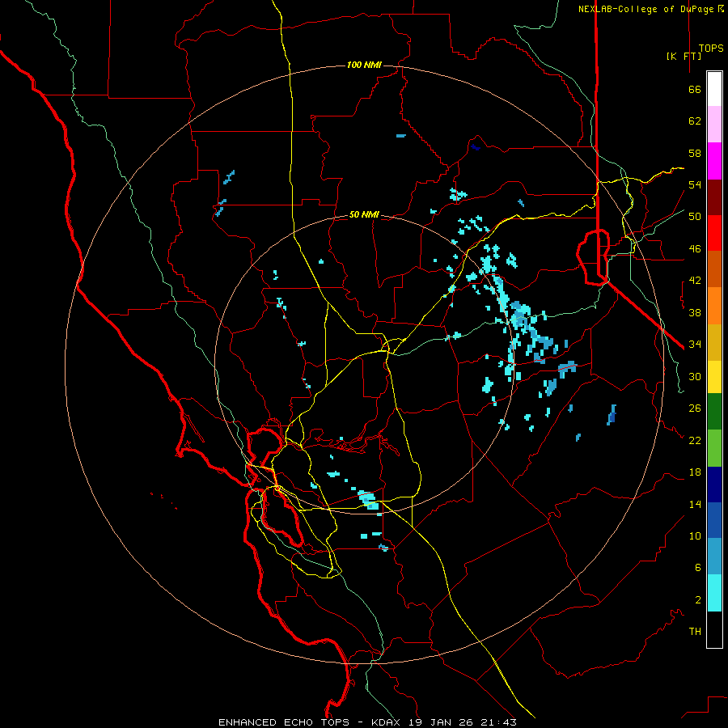The image size is (728, 728).
Task: Click the legend value 22
Action: point(695,440)
